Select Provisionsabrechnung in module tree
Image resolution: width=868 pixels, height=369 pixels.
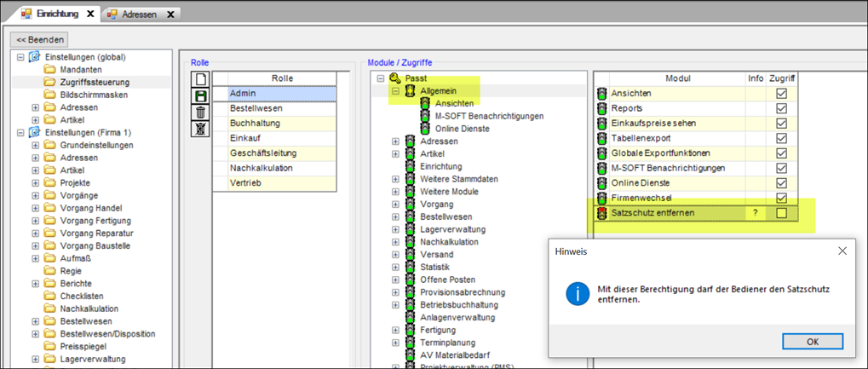point(463,292)
